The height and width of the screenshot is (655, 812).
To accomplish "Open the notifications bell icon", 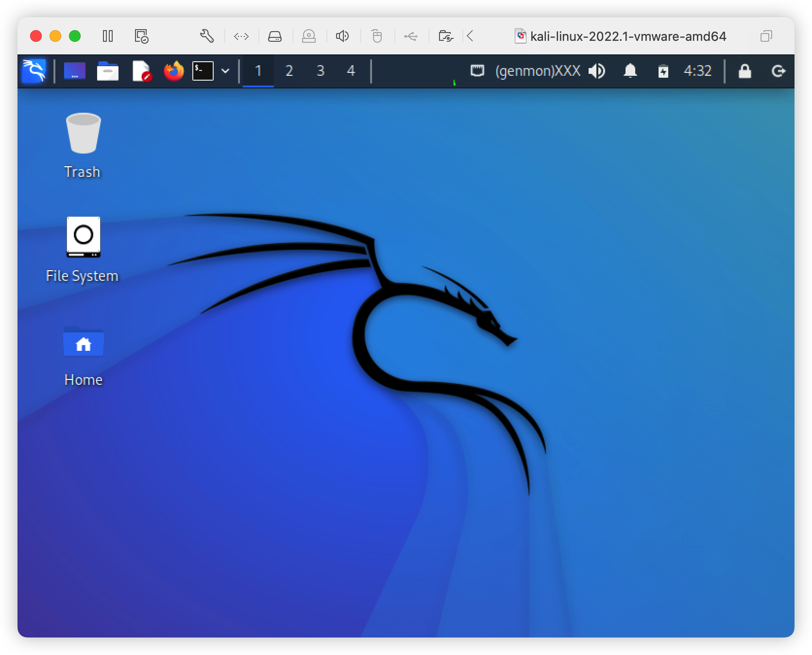I will tap(630, 71).
